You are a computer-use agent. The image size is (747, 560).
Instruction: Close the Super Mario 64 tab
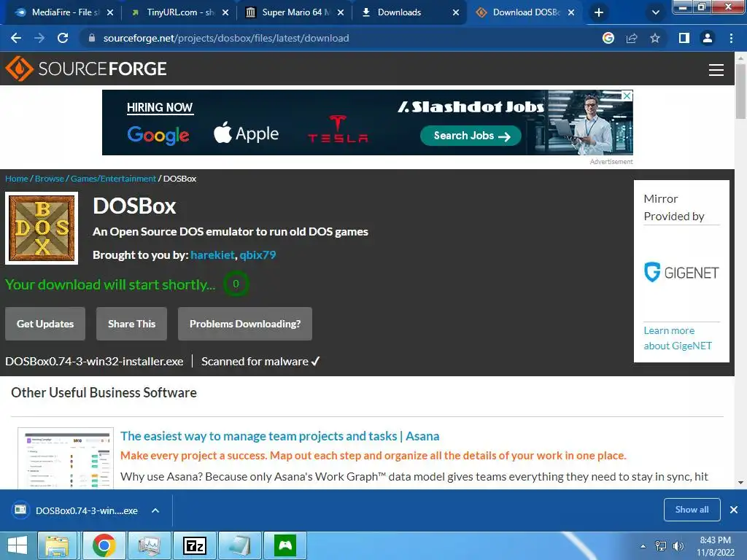tap(341, 12)
